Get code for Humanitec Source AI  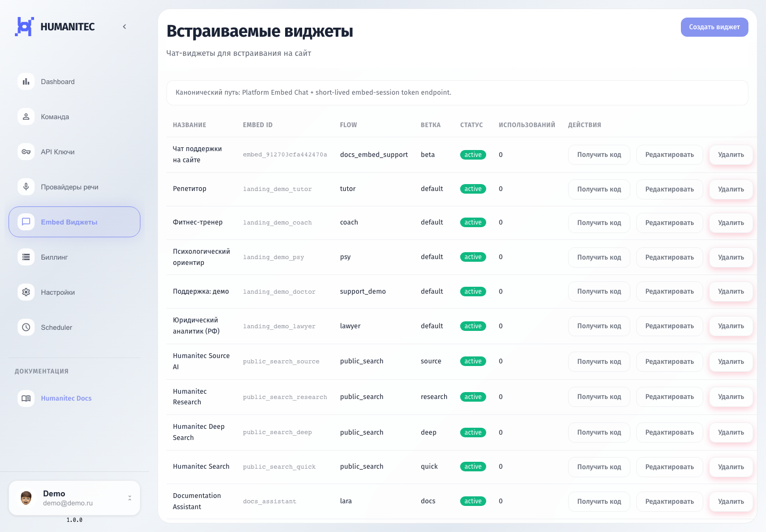pyautogui.click(x=599, y=362)
